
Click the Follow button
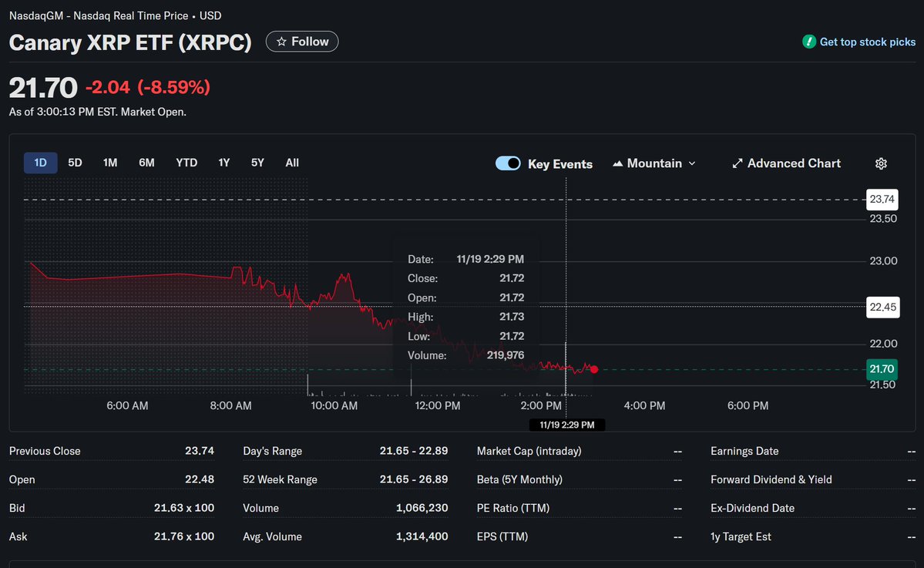(301, 41)
